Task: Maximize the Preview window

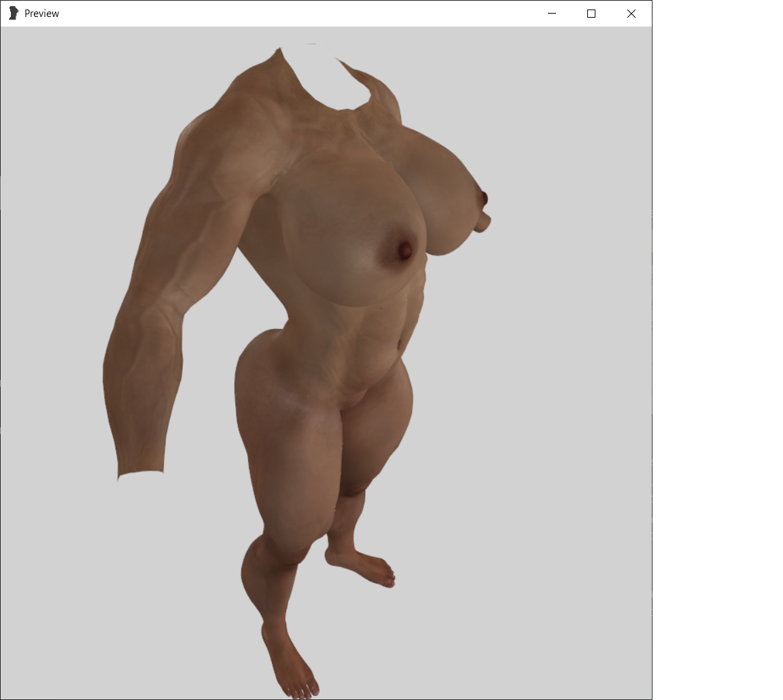Action: [x=591, y=14]
